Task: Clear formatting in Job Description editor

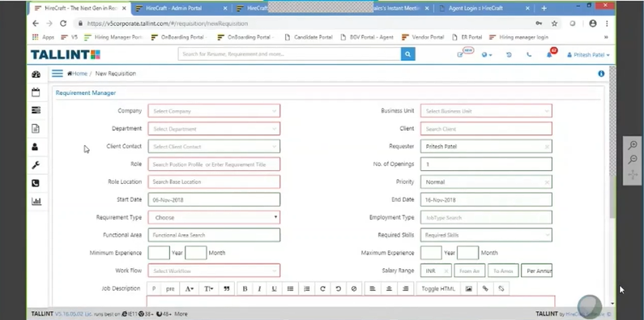Action: tap(354, 288)
